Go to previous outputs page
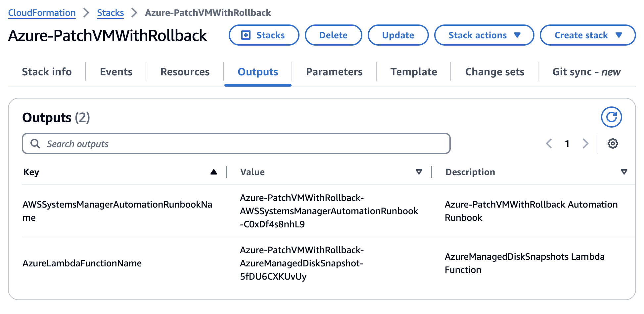This screenshot has height=314, width=644. click(549, 143)
